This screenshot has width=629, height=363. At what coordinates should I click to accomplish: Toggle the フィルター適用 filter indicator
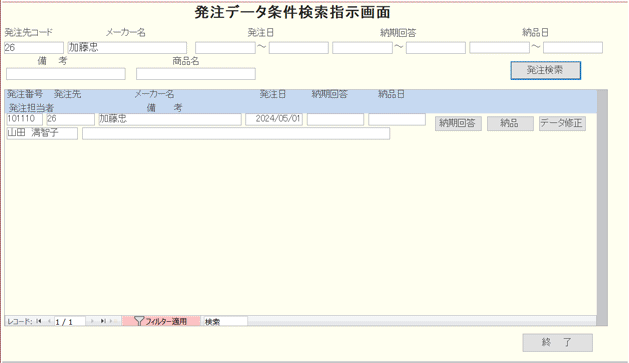pyautogui.click(x=161, y=321)
